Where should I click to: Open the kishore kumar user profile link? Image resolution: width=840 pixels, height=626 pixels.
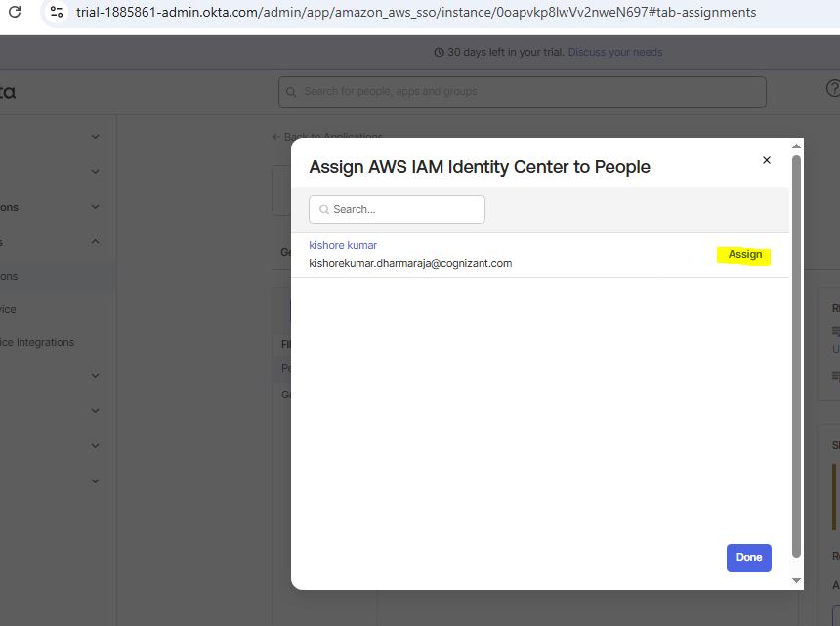[343, 245]
